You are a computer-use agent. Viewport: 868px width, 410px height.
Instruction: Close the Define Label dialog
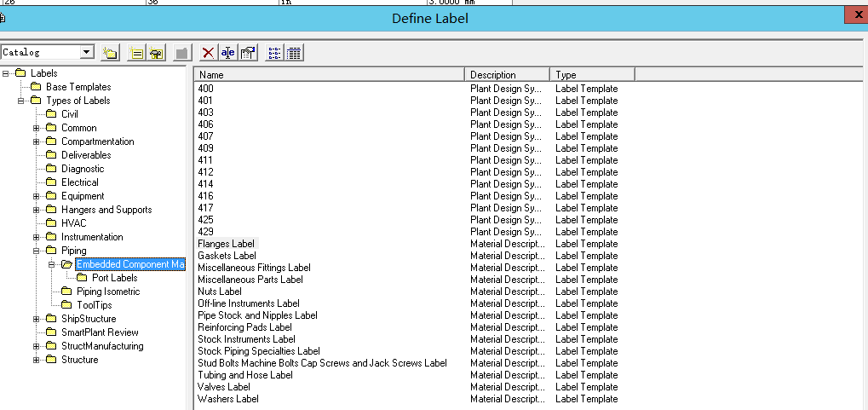click(x=857, y=15)
